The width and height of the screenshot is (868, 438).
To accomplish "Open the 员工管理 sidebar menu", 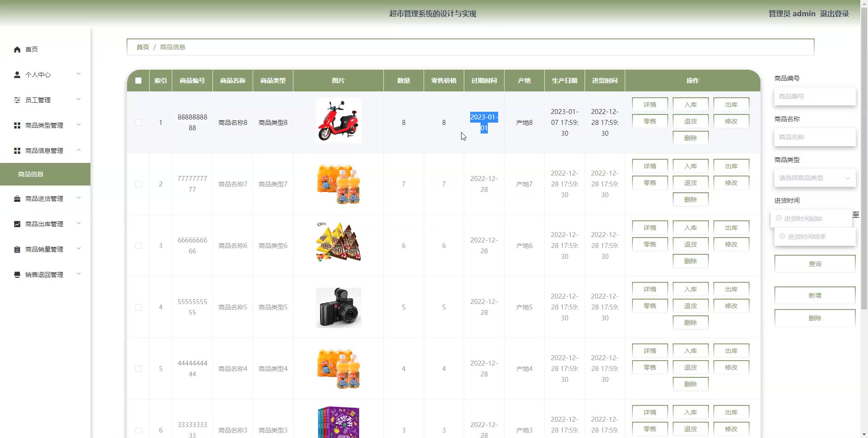I will point(45,100).
